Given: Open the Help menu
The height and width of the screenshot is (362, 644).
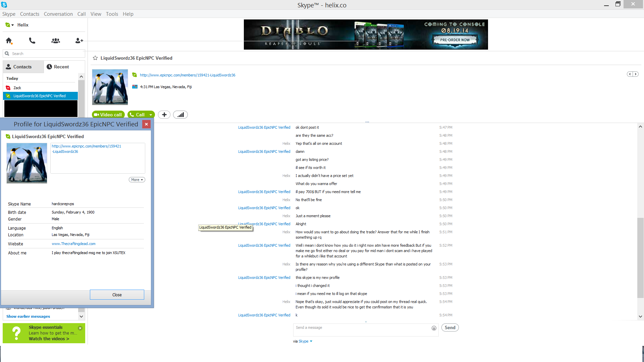Looking at the screenshot, I should coord(128,14).
